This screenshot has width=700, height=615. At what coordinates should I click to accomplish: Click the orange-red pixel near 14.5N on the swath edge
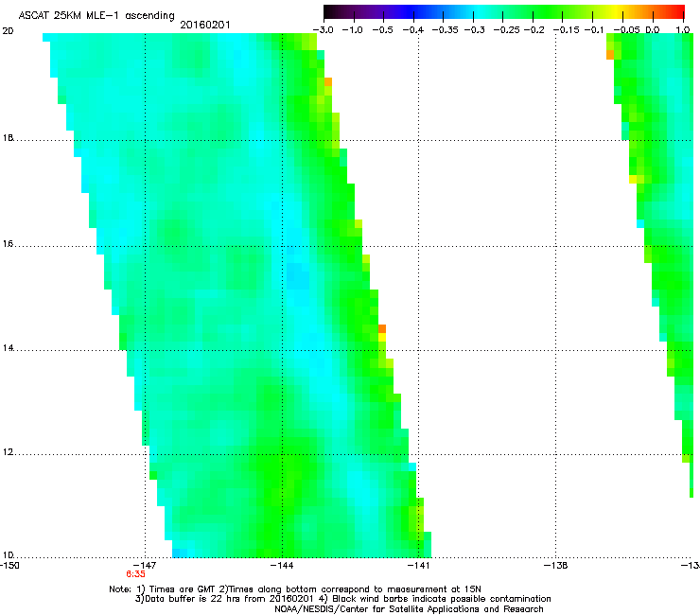pos(382,328)
